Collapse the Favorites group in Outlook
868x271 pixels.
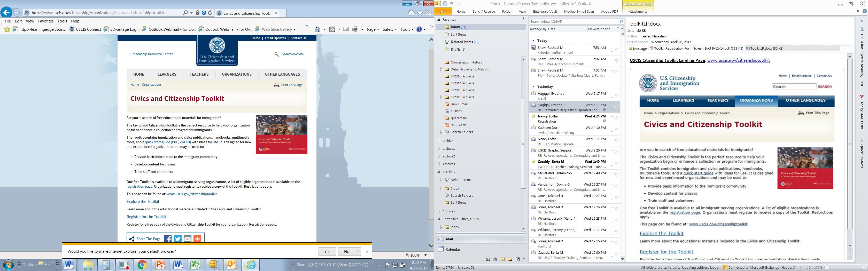point(439,20)
